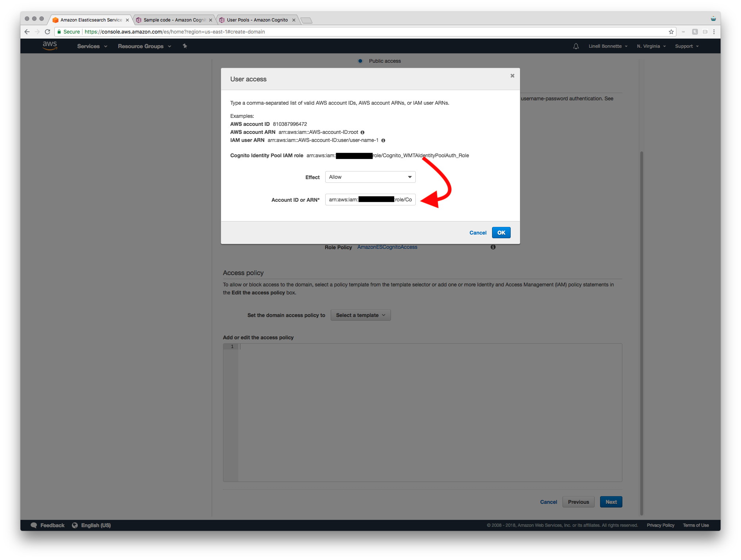The height and width of the screenshot is (560, 741).
Task: Click the pin shortcuts icon in navbar
Action: 185,46
